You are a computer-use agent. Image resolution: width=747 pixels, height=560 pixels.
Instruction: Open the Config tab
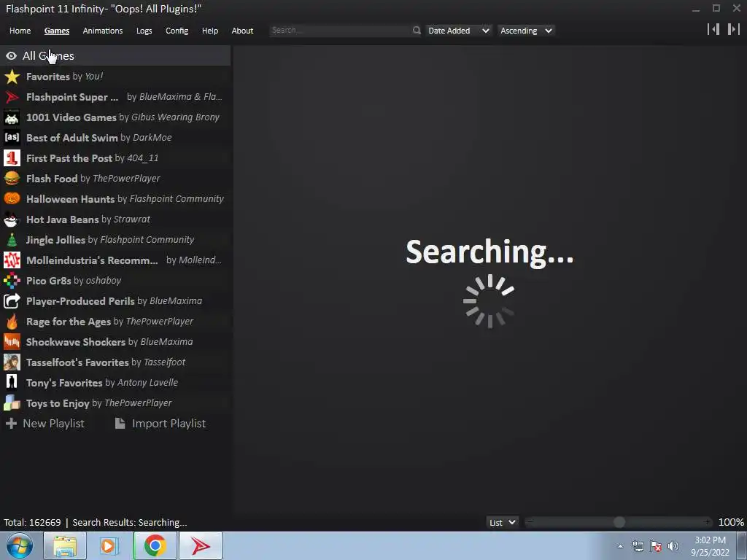click(x=177, y=31)
